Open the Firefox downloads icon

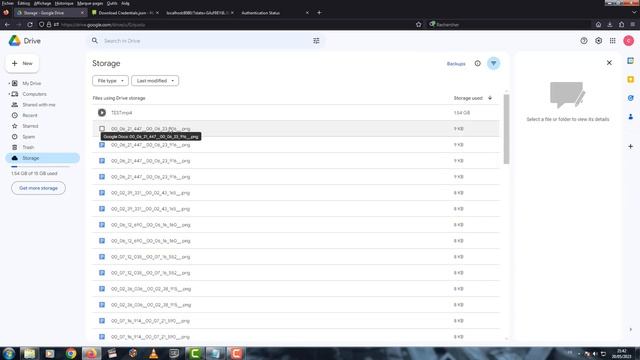tap(610, 24)
